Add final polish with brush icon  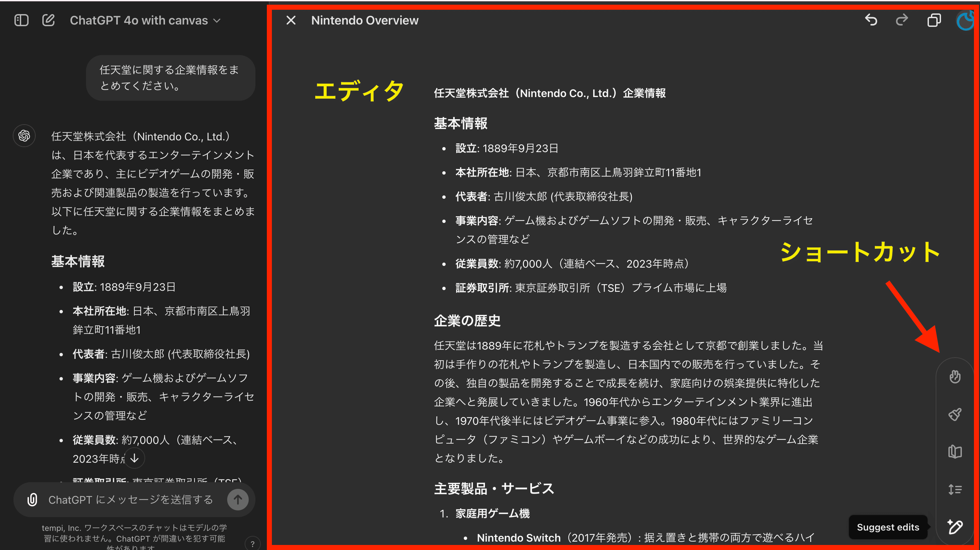954,414
